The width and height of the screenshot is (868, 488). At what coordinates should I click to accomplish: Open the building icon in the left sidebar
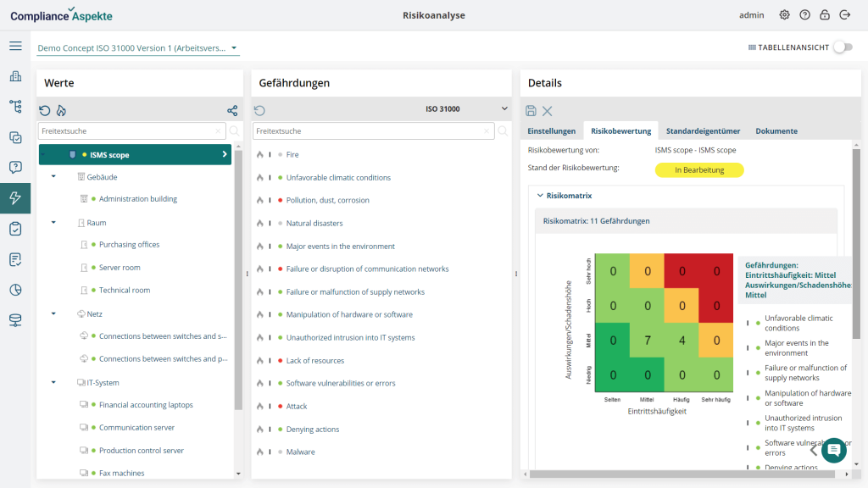pyautogui.click(x=15, y=76)
